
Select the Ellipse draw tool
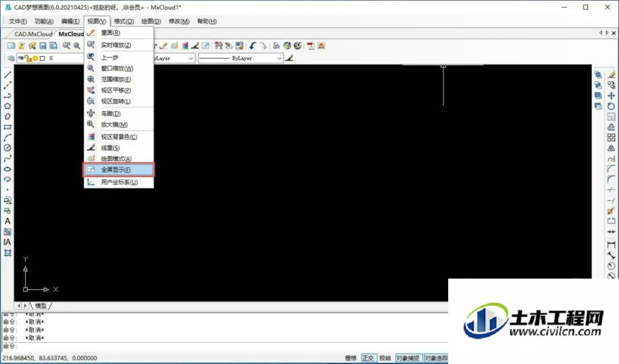coord(7,169)
